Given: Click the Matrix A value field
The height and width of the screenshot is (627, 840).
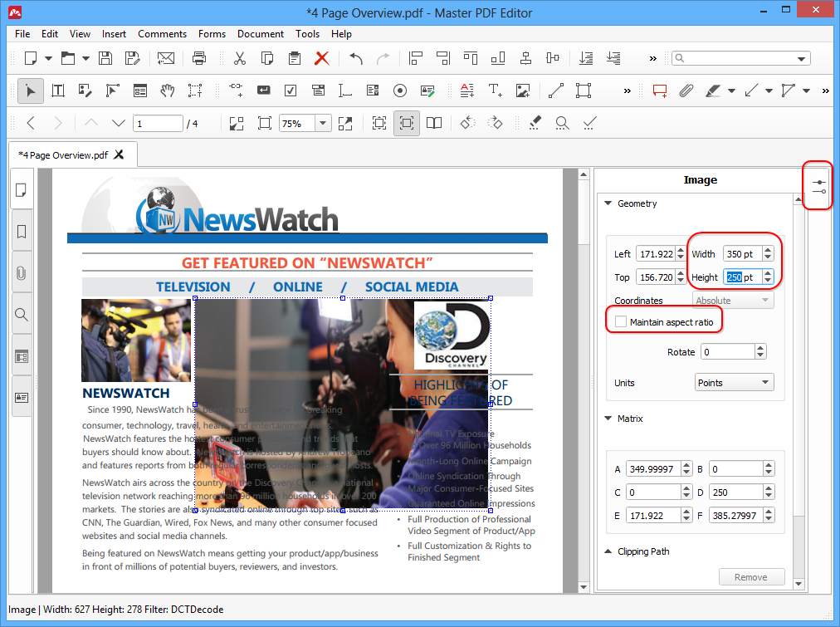Looking at the screenshot, I should 653,469.
